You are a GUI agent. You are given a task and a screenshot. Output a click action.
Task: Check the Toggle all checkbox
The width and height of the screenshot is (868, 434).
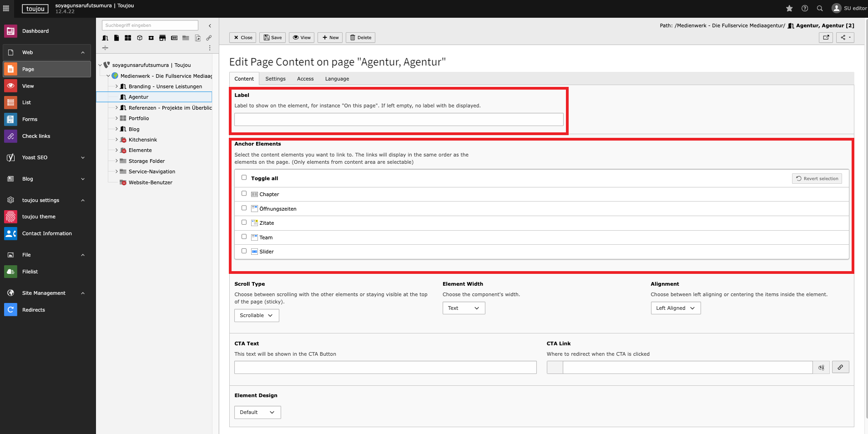click(244, 177)
